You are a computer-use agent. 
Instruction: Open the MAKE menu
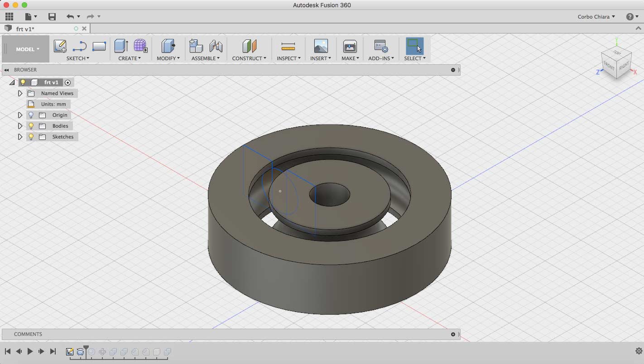pos(350,58)
